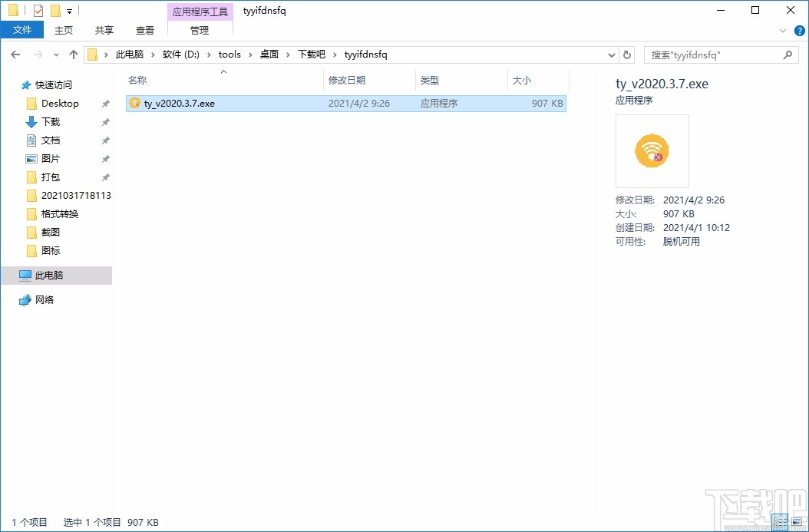The width and height of the screenshot is (809, 532).
Task: Unpin 文档 from Quick Access
Action: tap(105, 140)
